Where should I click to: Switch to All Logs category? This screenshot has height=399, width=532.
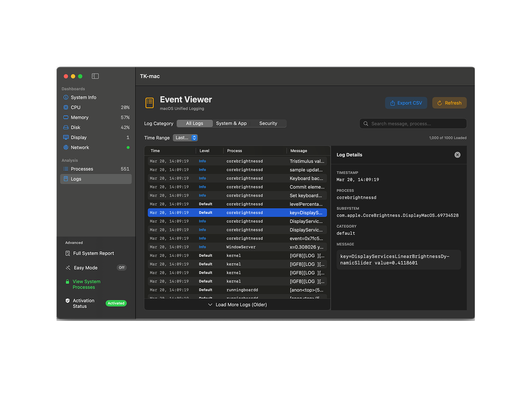(x=195, y=123)
